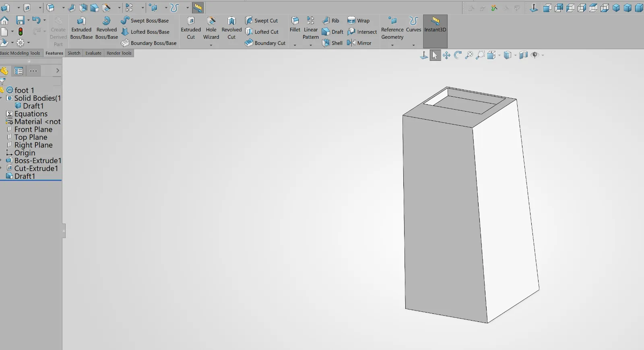Click the Undo arrow icon

pos(36,20)
